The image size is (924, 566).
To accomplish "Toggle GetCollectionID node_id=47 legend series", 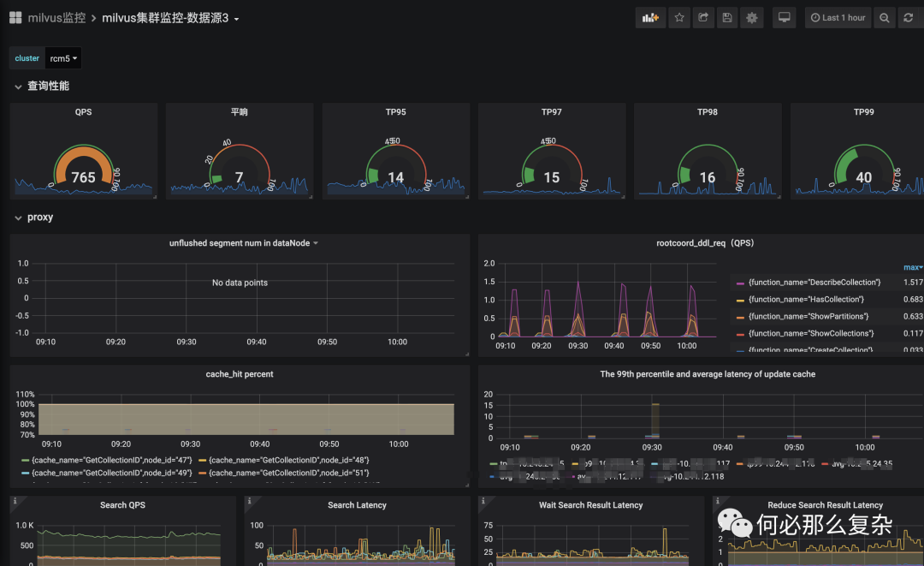I will [x=107, y=460].
